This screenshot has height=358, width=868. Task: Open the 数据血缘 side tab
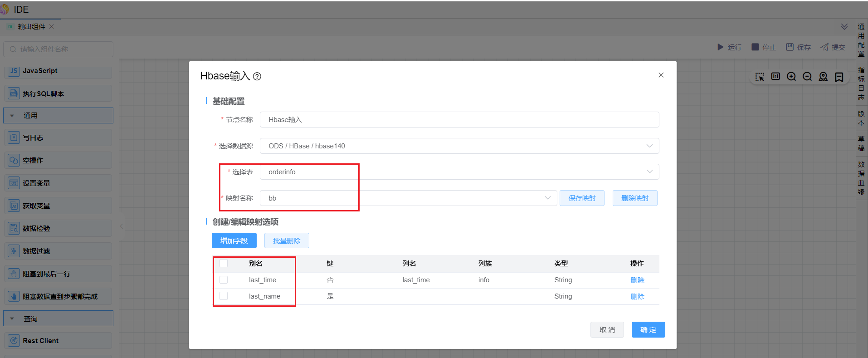click(x=861, y=178)
